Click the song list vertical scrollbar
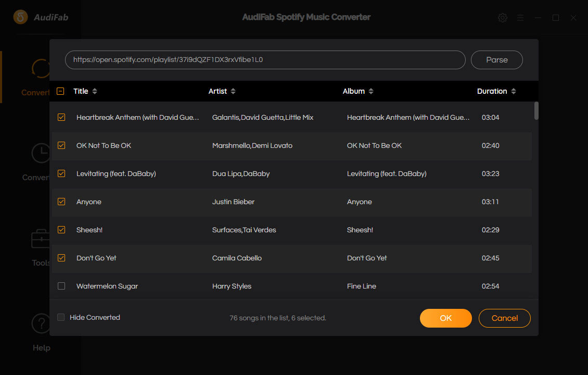This screenshot has width=588, height=375. click(536, 111)
